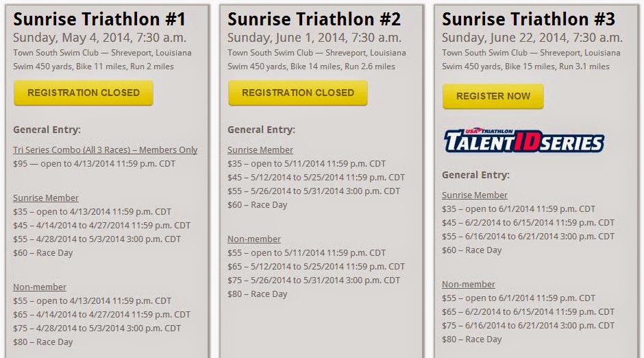Click Sunrise Member link in Triathlon #2
Screen dimensions: 644x358
[260, 150]
